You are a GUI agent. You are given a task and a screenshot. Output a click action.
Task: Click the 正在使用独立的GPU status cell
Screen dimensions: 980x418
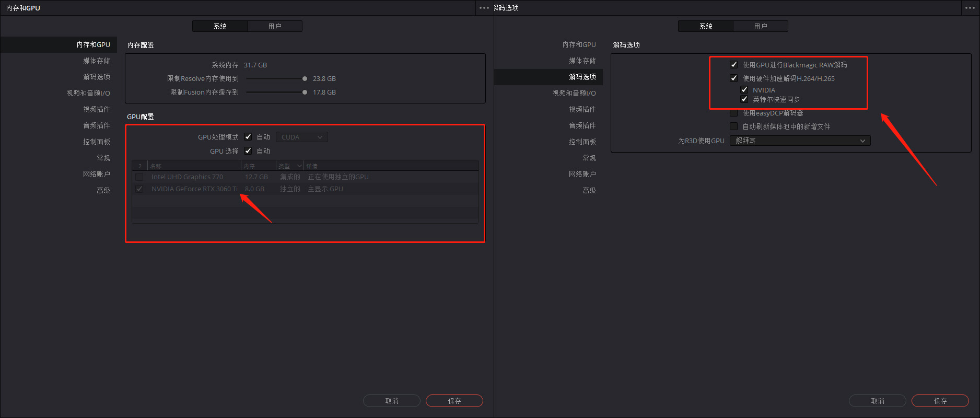[x=338, y=177]
